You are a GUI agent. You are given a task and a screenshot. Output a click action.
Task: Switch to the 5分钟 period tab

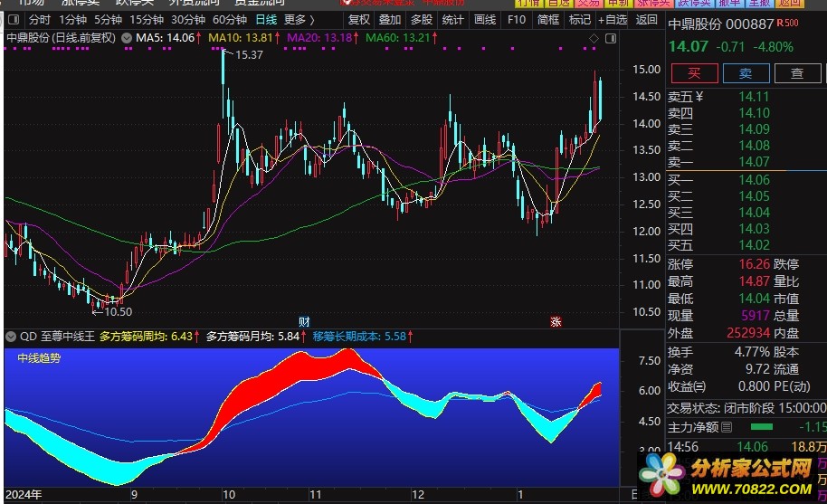[x=108, y=20]
